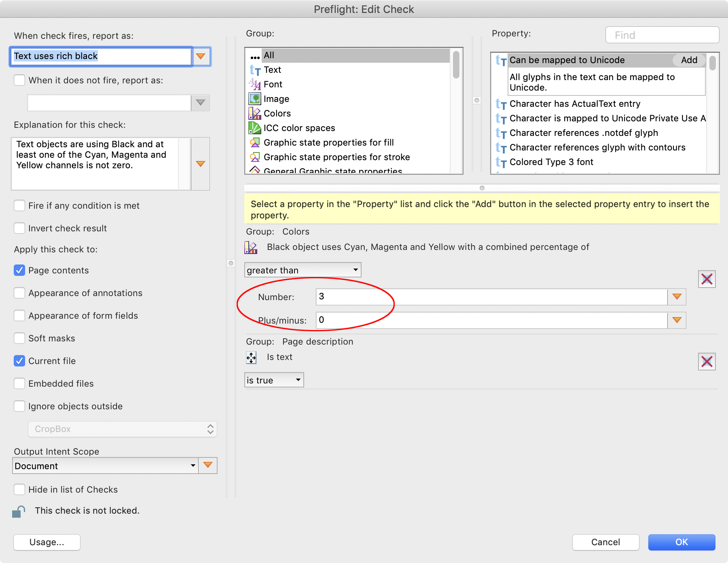The height and width of the screenshot is (563, 728).
Task: Select the Colors group palette icon
Action: (254, 113)
